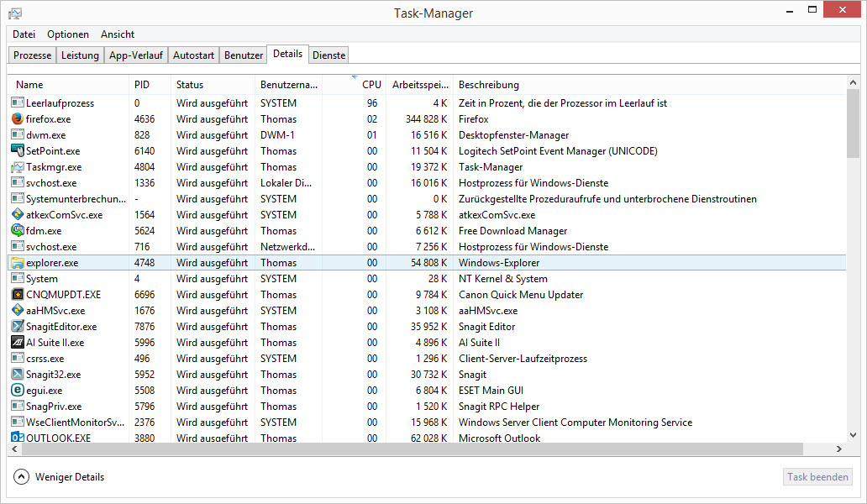Open the Datei menu

24,34
